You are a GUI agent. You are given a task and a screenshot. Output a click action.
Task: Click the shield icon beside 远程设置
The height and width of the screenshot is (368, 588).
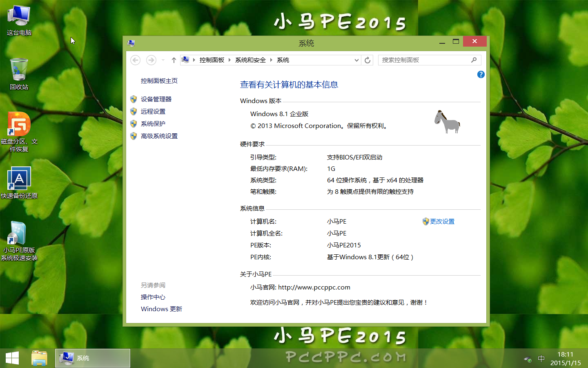[x=134, y=111]
